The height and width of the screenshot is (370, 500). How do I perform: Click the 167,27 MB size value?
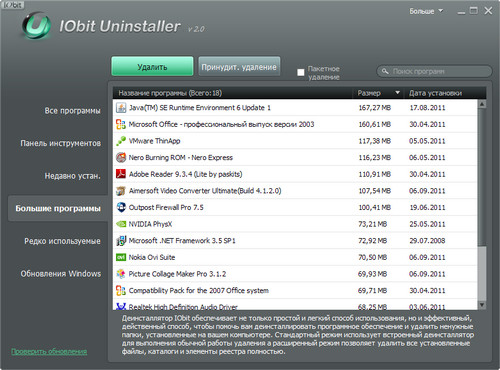pyautogui.click(x=374, y=108)
